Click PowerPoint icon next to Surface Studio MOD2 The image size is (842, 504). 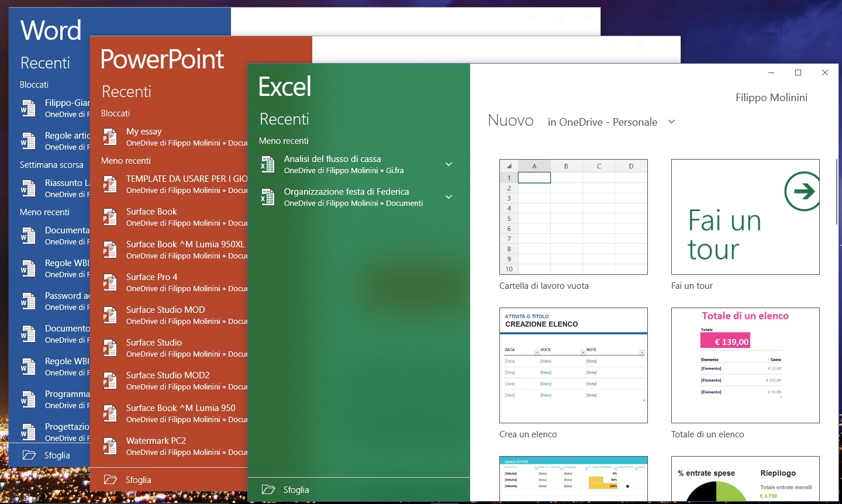pos(110,381)
